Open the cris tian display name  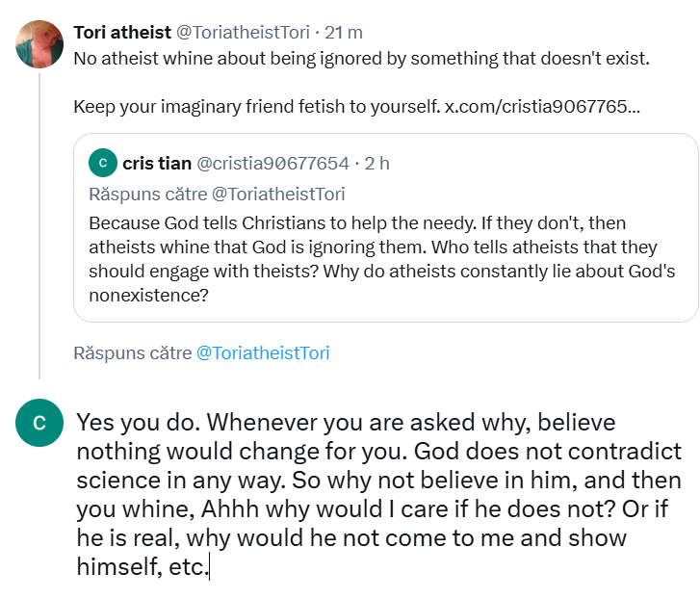[x=157, y=163]
